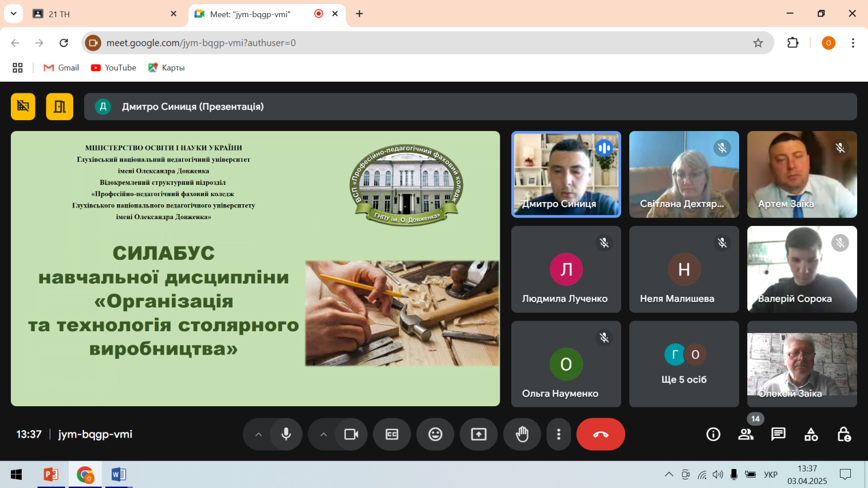Open the present screen button

pyautogui.click(x=479, y=435)
